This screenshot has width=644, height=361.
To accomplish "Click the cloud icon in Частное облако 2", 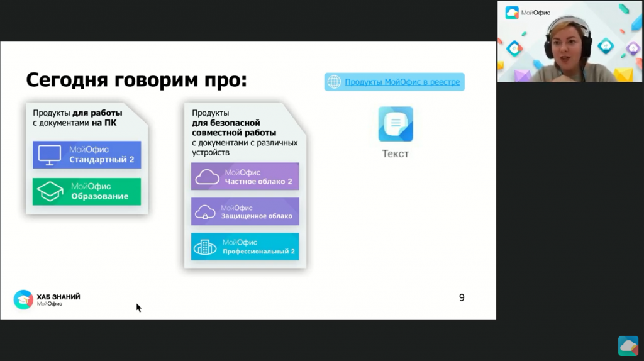I will click(x=207, y=177).
